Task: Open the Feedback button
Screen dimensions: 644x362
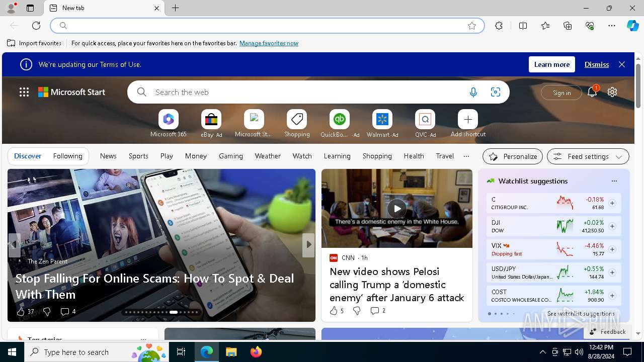Action: coord(607,332)
